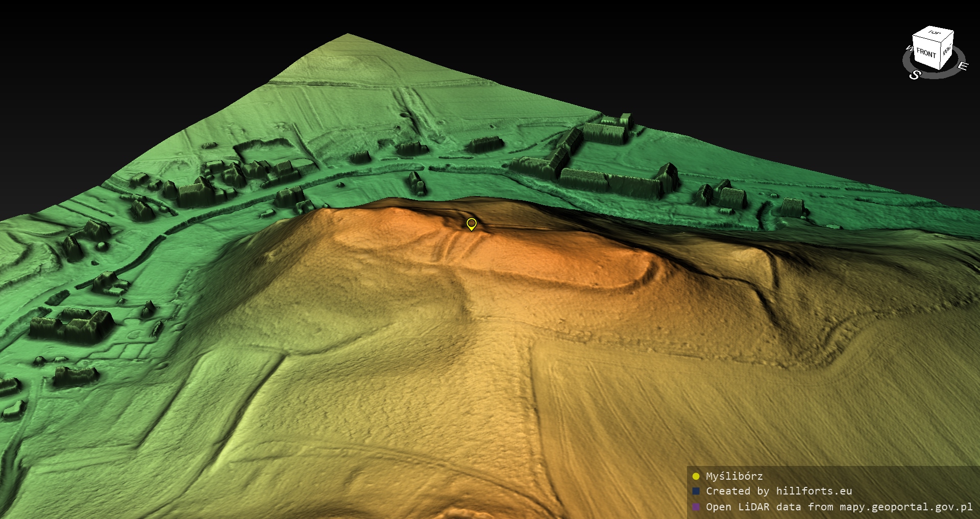
Task: Click the gray compass ring below the cube
Action: pos(938,74)
